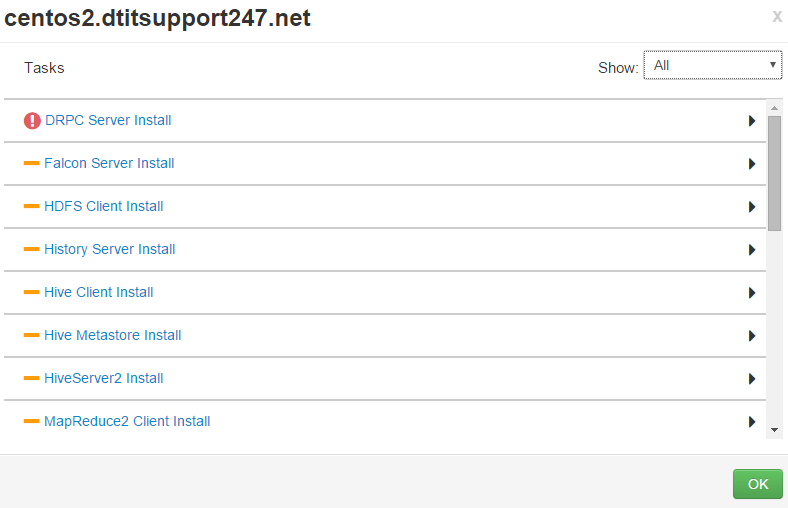Click the orange status icon beside MapReduce2 Client Install
Viewport: 788px width, 508px height.
point(31,421)
